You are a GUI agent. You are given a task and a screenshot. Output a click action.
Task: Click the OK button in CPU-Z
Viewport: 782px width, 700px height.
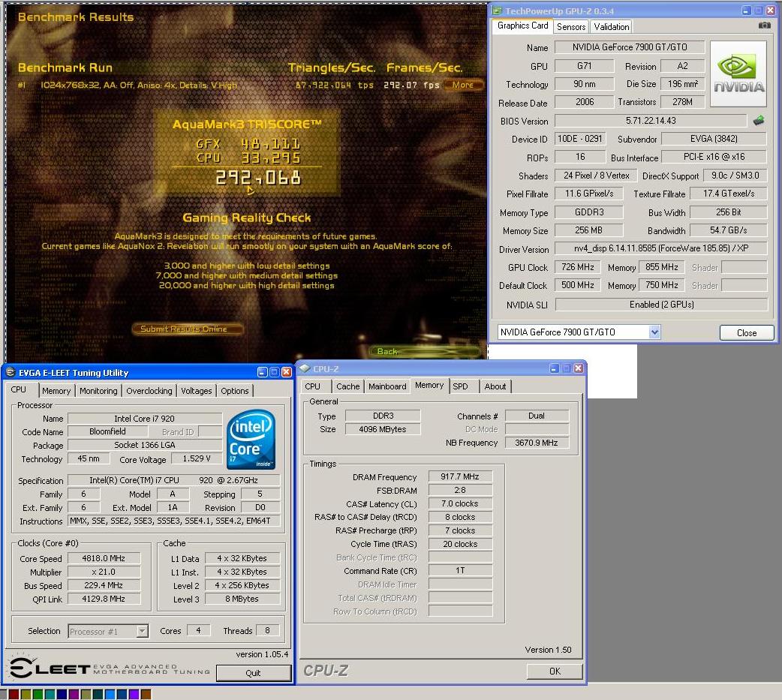click(555, 671)
